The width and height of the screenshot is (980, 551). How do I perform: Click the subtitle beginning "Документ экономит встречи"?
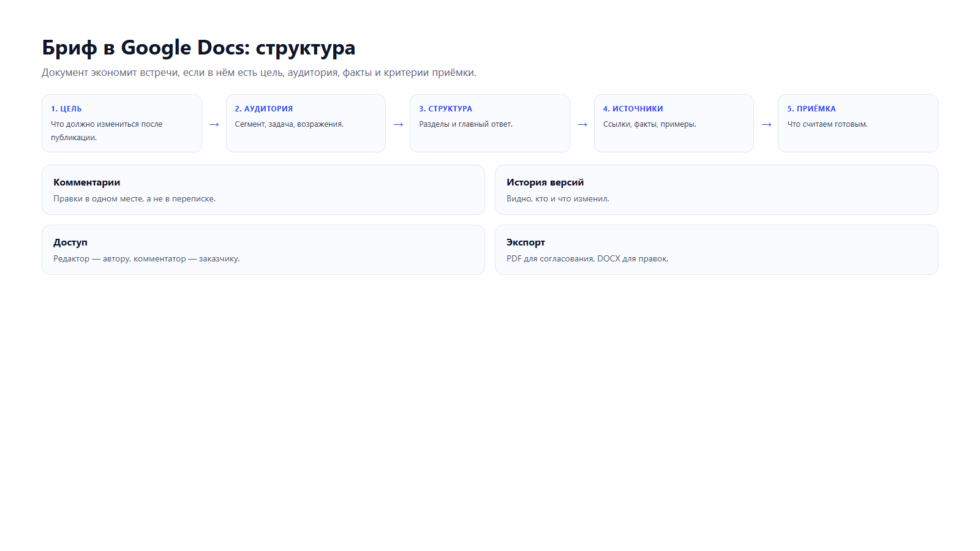(x=259, y=72)
